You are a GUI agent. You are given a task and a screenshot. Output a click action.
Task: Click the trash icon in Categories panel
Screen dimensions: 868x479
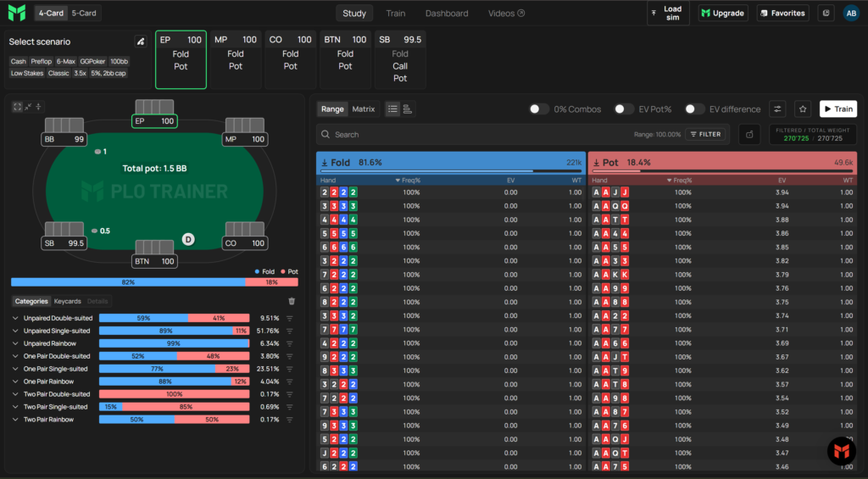click(292, 301)
